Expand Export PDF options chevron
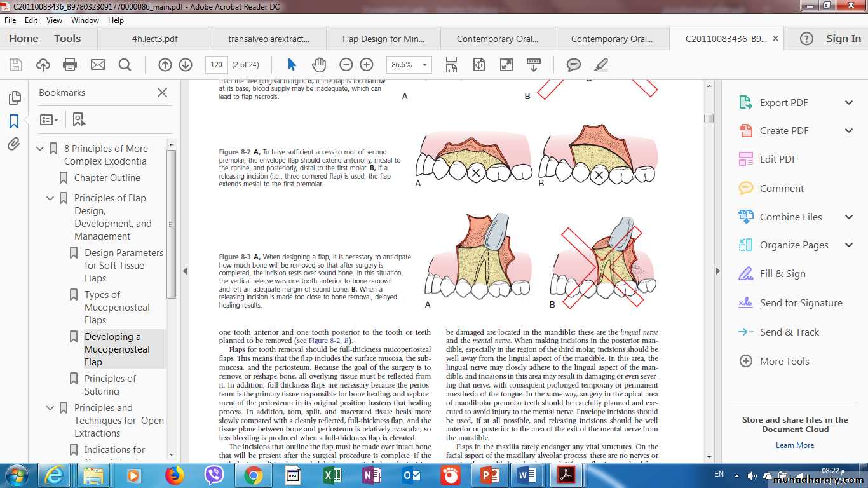868x488 pixels. (x=848, y=103)
